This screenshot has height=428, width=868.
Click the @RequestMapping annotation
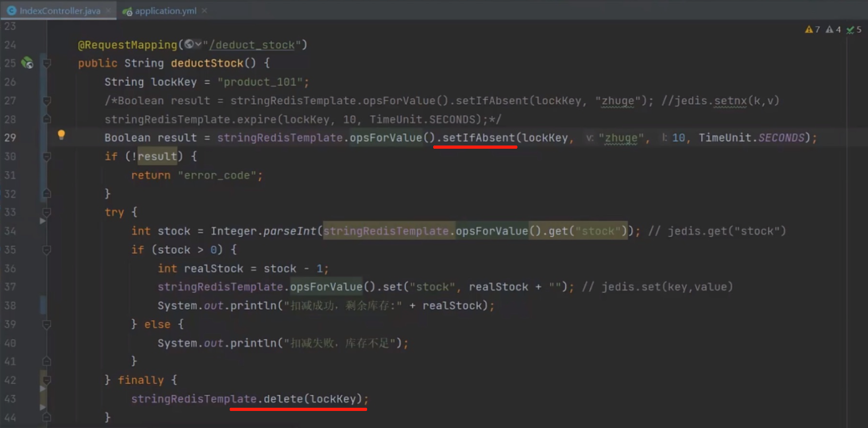tap(127, 45)
